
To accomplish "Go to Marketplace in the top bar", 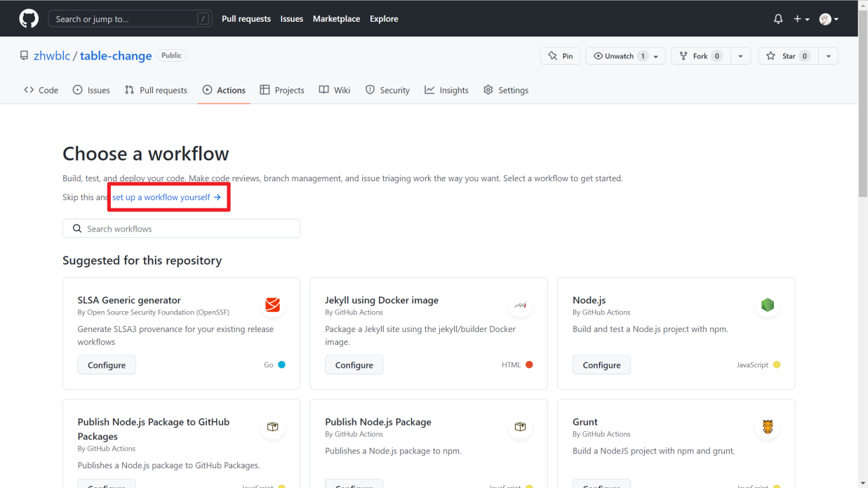I will coord(337,19).
